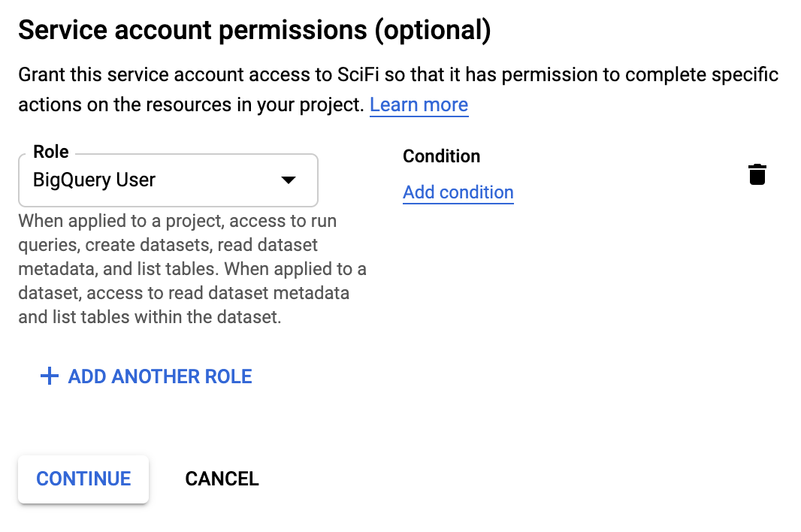
Task: Add a condition under the Condition column
Action: (x=458, y=192)
